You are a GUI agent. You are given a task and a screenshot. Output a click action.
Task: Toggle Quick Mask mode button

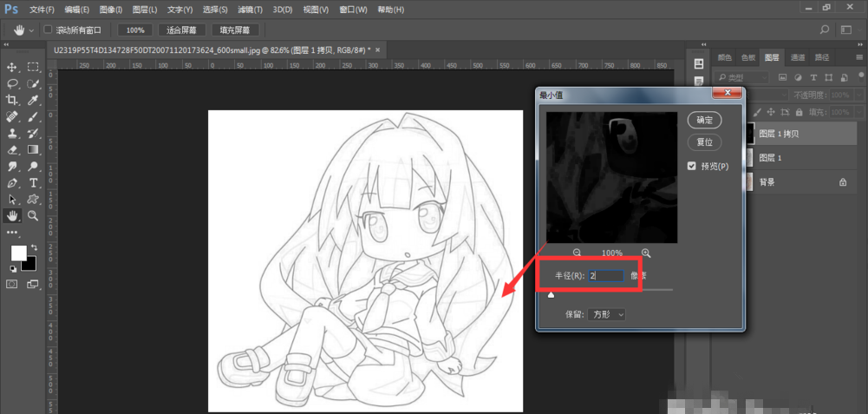point(12,284)
